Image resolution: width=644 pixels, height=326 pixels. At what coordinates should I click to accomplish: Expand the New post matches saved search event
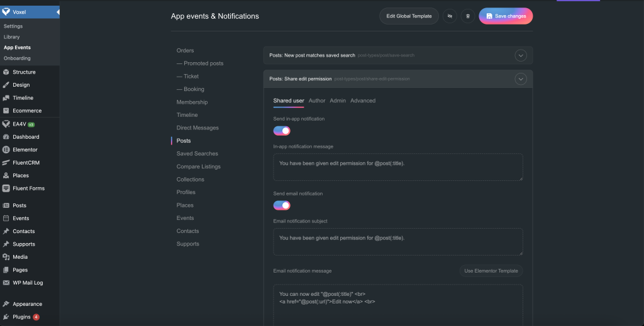[520, 55]
